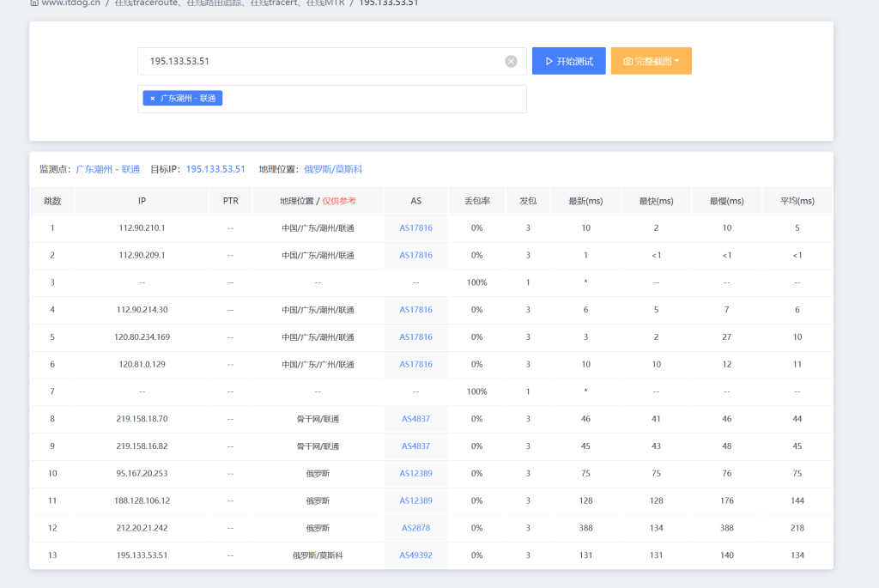Click the 跳数 column header
The width and height of the screenshot is (879, 588).
[x=52, y=201]
